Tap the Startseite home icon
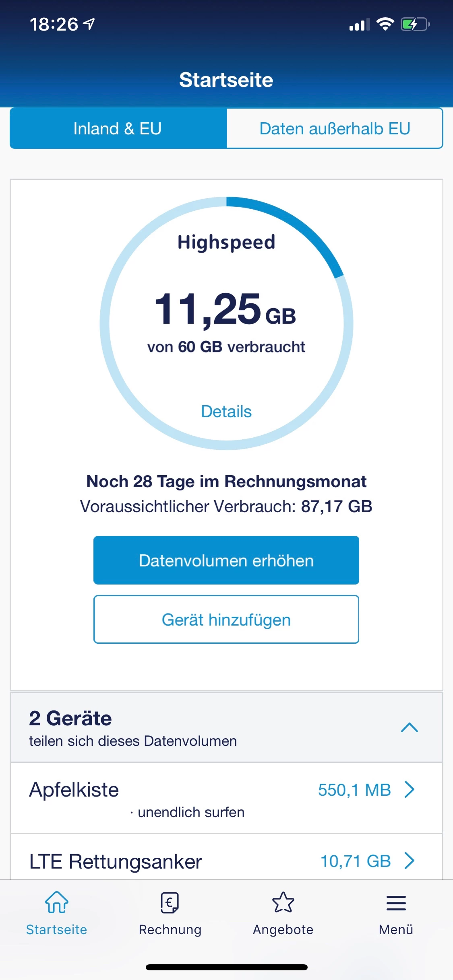The image size is (453, 980). (56, 902)
